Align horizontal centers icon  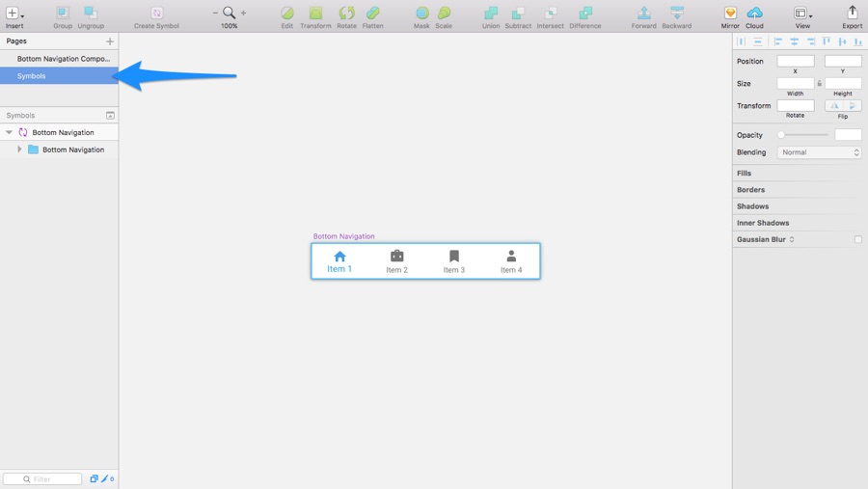point(794,41)
